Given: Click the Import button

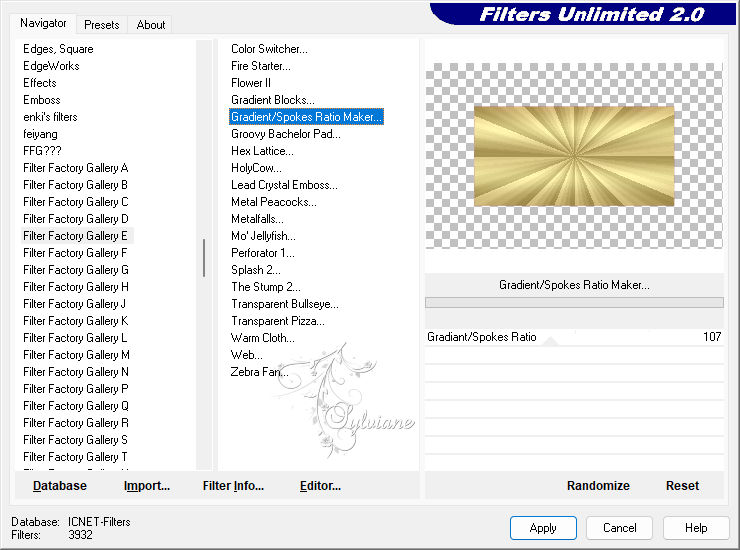Looking at the screenshot, I should 147,486.
